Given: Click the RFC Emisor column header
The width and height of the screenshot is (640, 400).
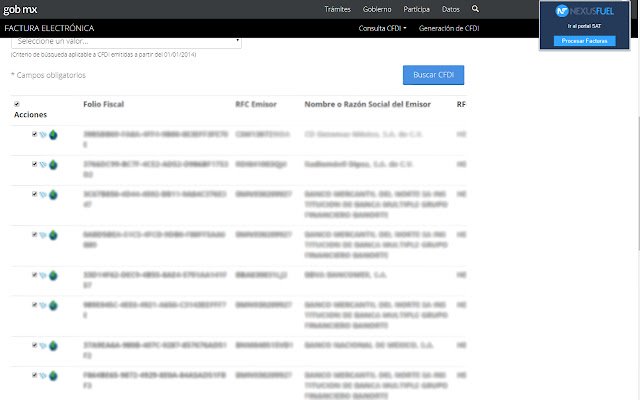Looking at the screenshot, I should [256, 104].
